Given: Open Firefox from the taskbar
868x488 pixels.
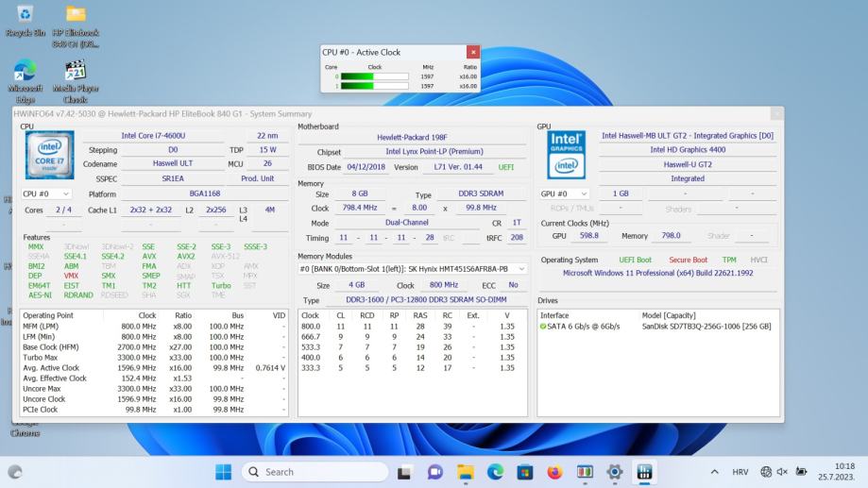Looking at the screenshot, I should coord(554,472).
